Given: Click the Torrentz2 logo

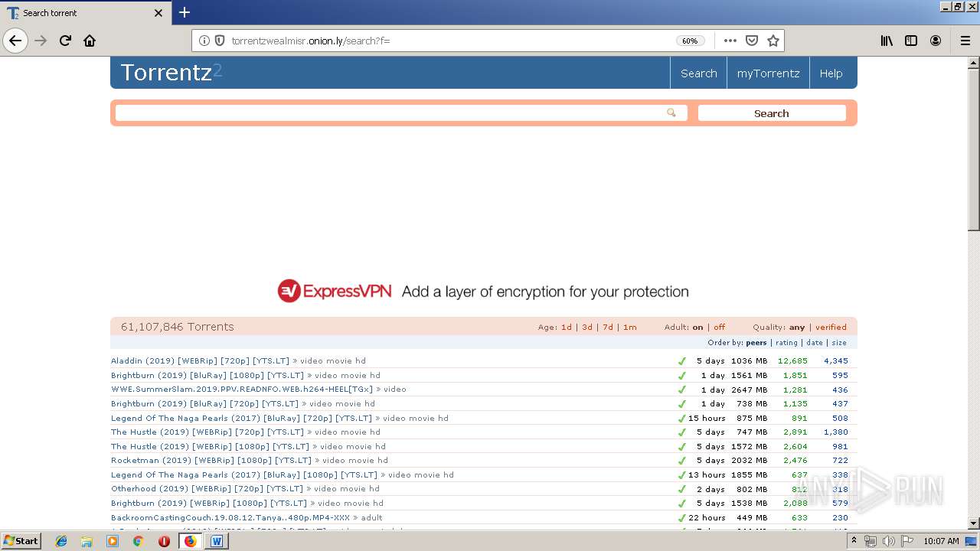Looking at the screenshot, I should pyautogui.click(x=171, y=72).
